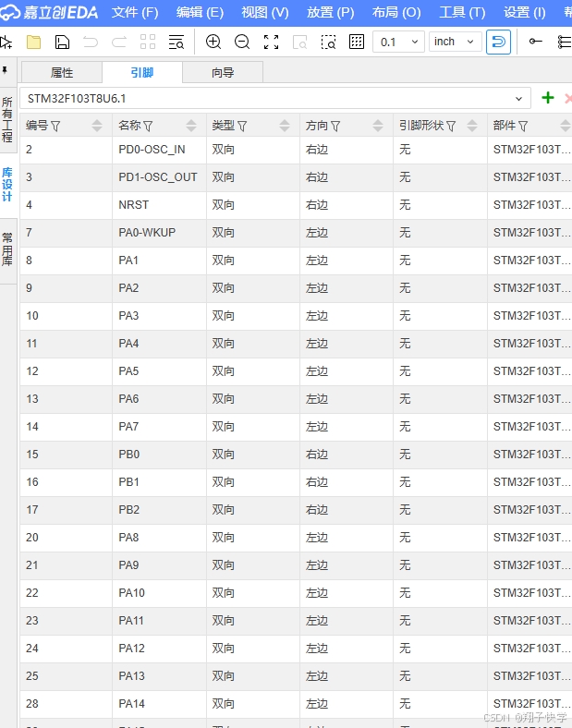This screenshot has height=728, width=572.
Task: Select the PA5 pin name cell
Action: click(x=159, y=371)
